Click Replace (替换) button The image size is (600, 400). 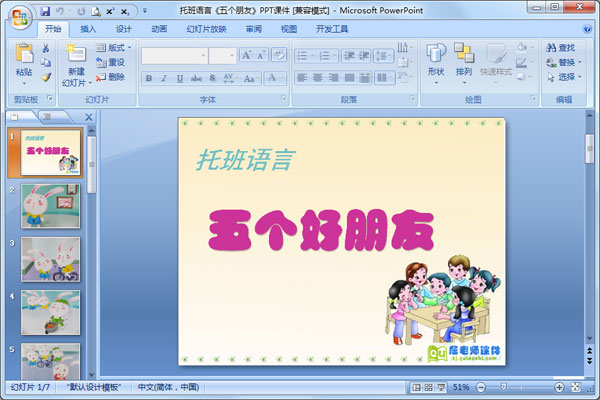pyautogui.click(x=564, y=62)
